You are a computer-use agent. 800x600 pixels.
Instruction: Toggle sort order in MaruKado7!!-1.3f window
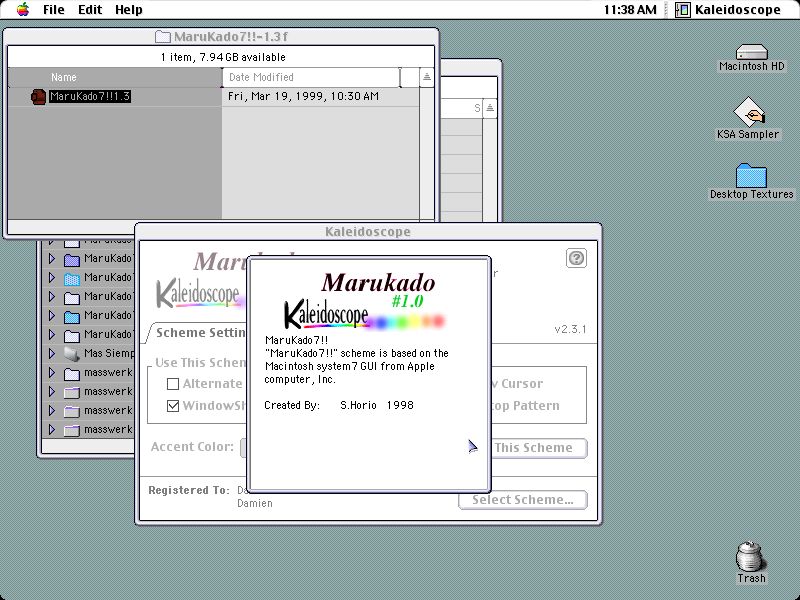coord(427,78)
